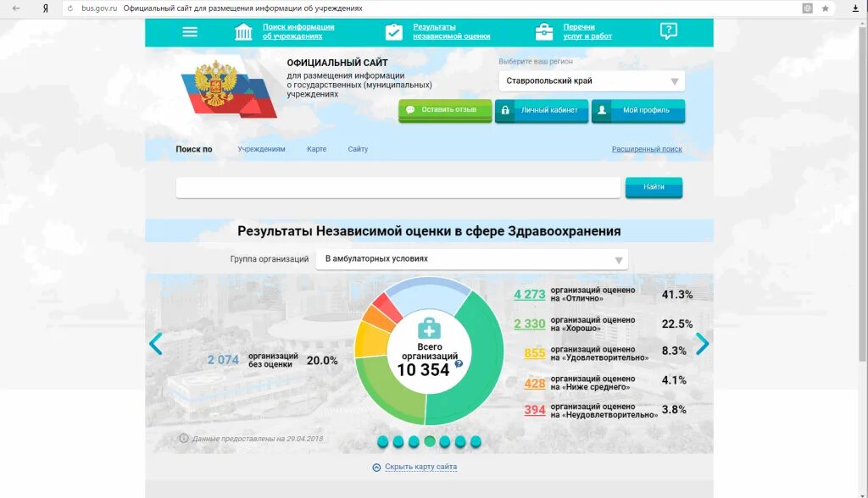Click the briefcase icon for services list
This screenshot has height=498, width=868.
pos(543,31)
